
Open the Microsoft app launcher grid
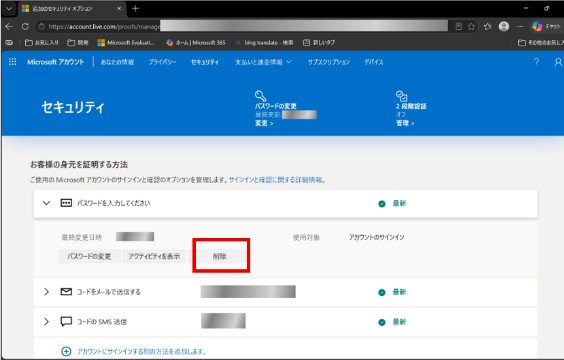point(12,62)
